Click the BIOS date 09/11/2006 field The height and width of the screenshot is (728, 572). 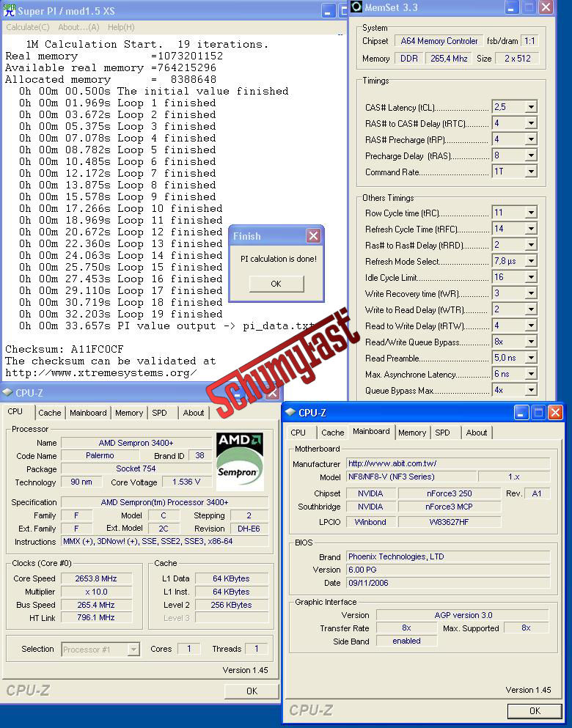[x=448, y=583]
